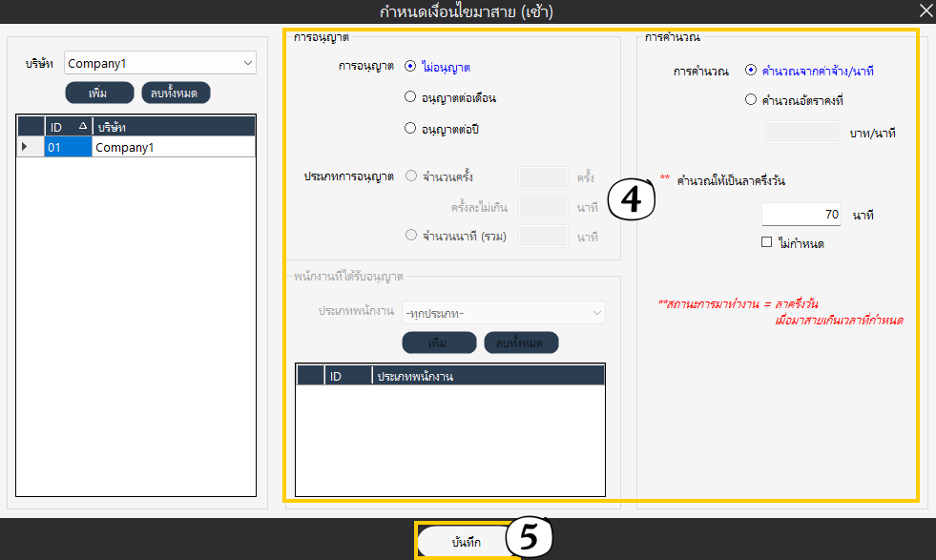936x560 pixels.
Task: Click ประเภทพนักงาน column header in employee table
Action: [x=487, y=376]
